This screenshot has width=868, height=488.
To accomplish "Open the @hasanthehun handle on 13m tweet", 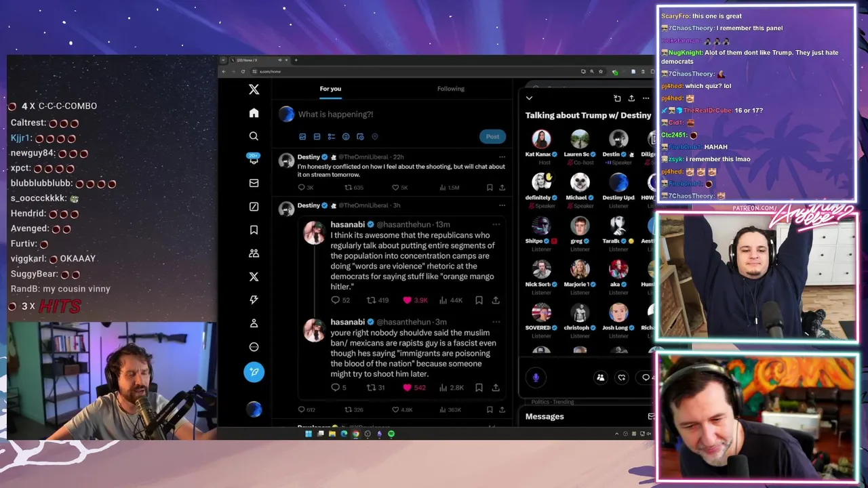I will [x=404, y=224].
